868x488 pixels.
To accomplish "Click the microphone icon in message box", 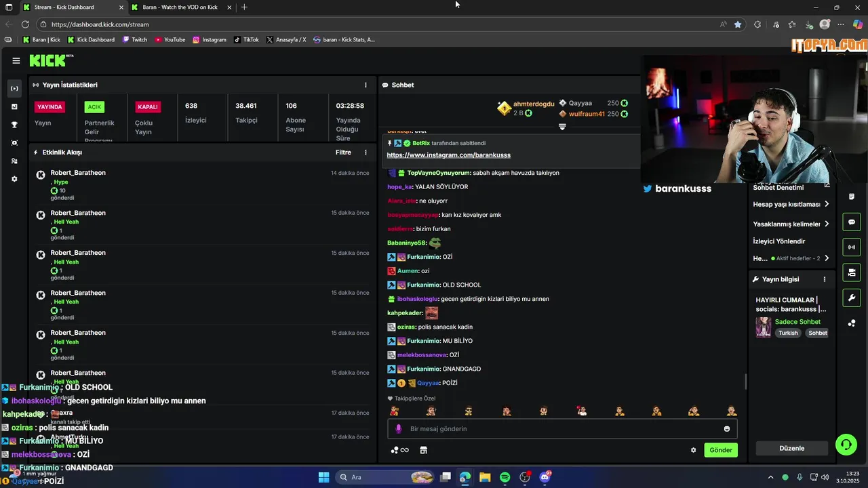I will tap(399, 428).
